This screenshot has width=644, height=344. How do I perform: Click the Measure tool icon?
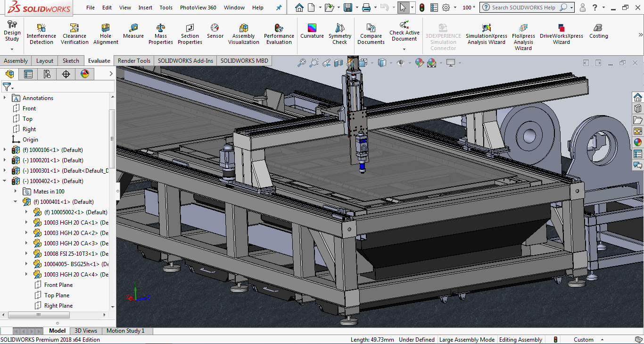click(x=133, y=28)
